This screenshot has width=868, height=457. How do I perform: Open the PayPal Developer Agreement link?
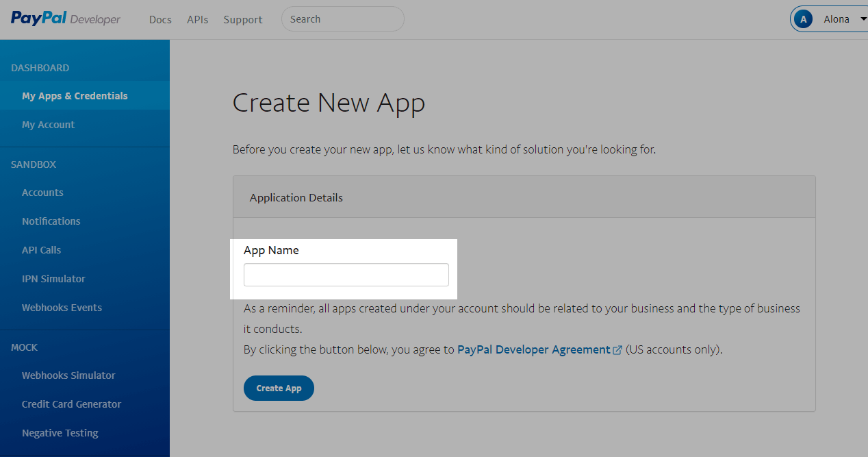point(534,349)
